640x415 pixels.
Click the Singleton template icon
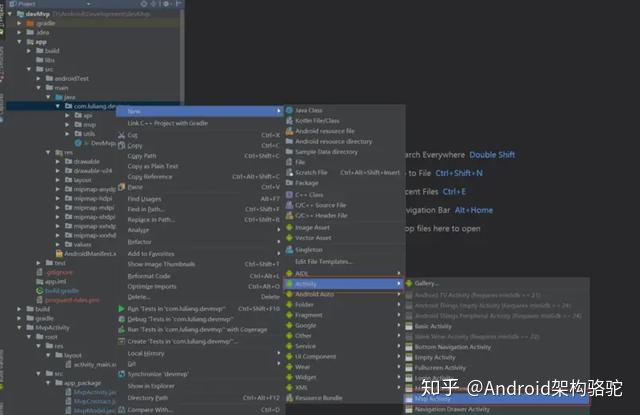(x=289, y=249)
